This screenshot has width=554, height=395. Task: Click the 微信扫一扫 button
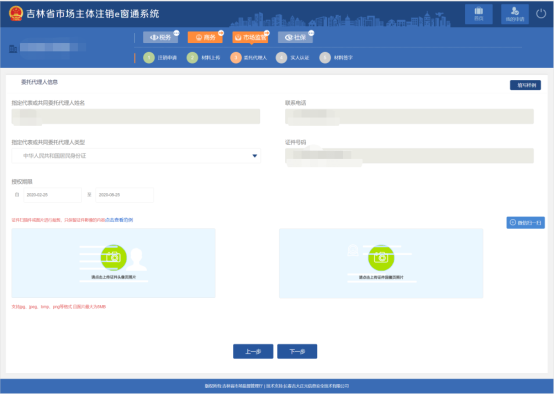pyautogui.click(x=525, y=223)
